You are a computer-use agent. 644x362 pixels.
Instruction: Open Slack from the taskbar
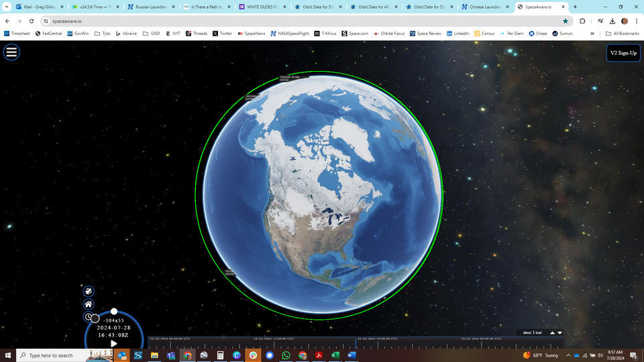253,355
